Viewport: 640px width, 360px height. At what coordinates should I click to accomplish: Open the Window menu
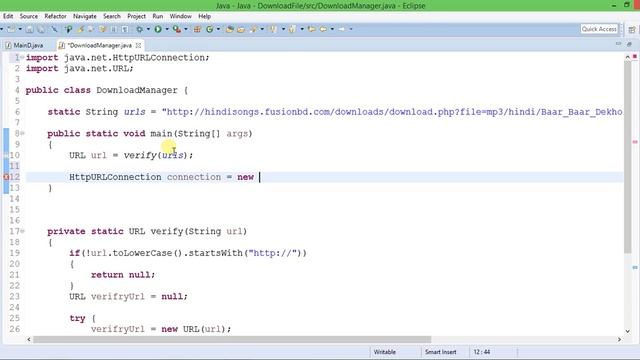(180, 16)
